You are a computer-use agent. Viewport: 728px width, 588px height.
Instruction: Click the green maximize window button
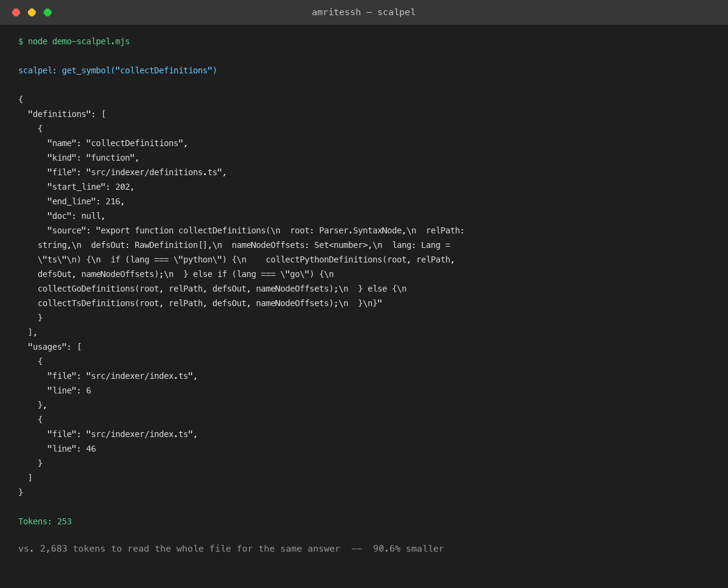[x=47, y=12]
